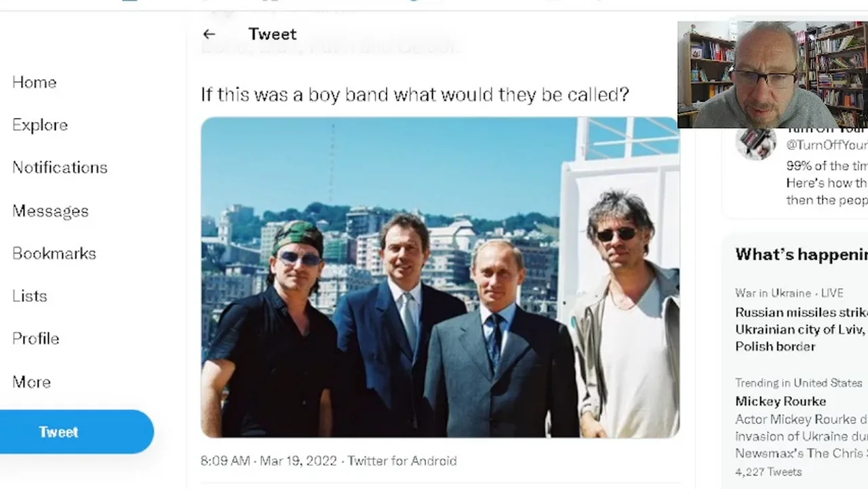Open Messages from the sidebar
868x489 pixels.
point(50,211)
